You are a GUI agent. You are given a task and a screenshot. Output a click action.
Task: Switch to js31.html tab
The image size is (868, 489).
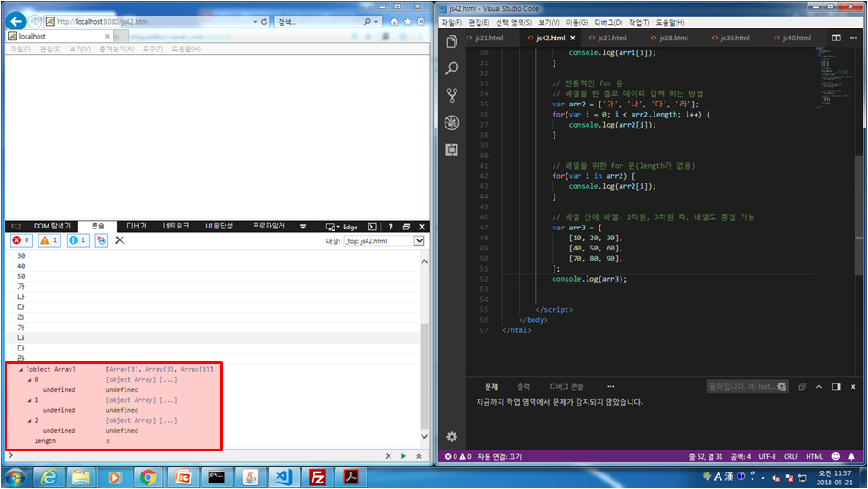(x=489, y=38)
